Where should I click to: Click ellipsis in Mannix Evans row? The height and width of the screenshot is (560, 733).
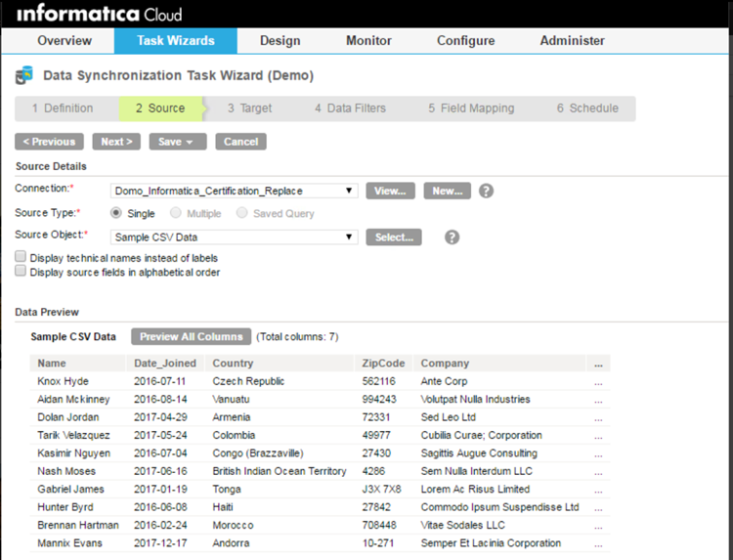598,543
